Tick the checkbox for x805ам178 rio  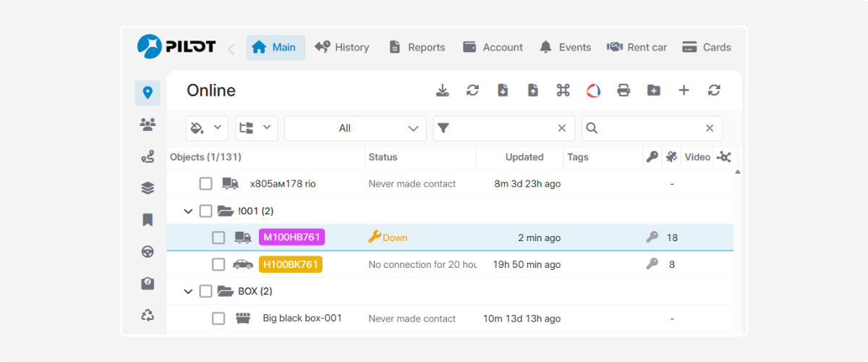pos(206,184)
